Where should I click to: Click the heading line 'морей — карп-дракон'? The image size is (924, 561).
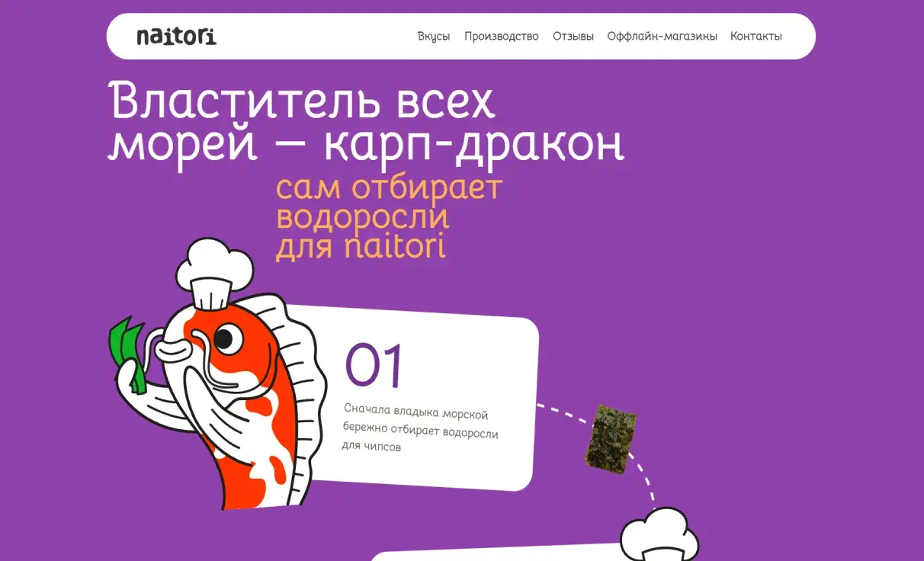(367, 145)
